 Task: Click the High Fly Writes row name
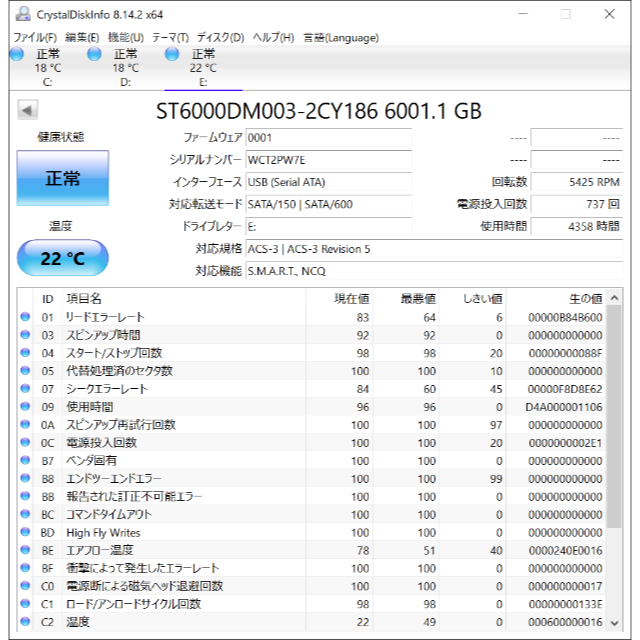coord(103,533)
